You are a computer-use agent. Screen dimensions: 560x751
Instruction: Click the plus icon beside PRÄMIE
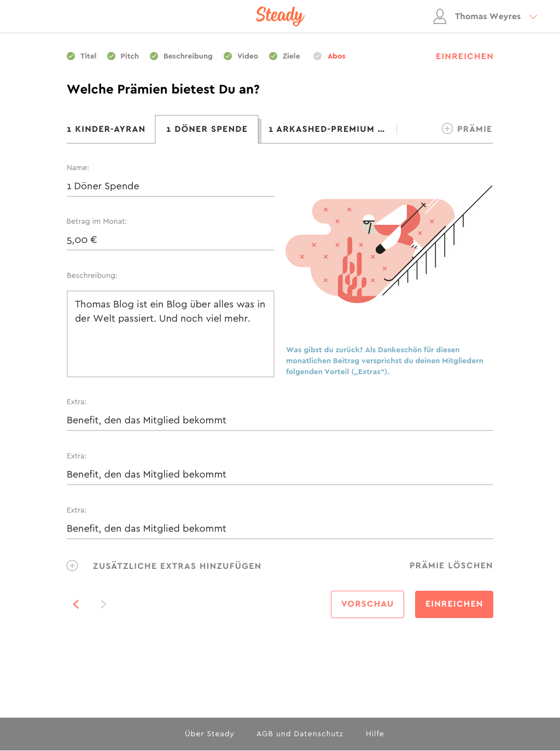click(x=447, y=129)
